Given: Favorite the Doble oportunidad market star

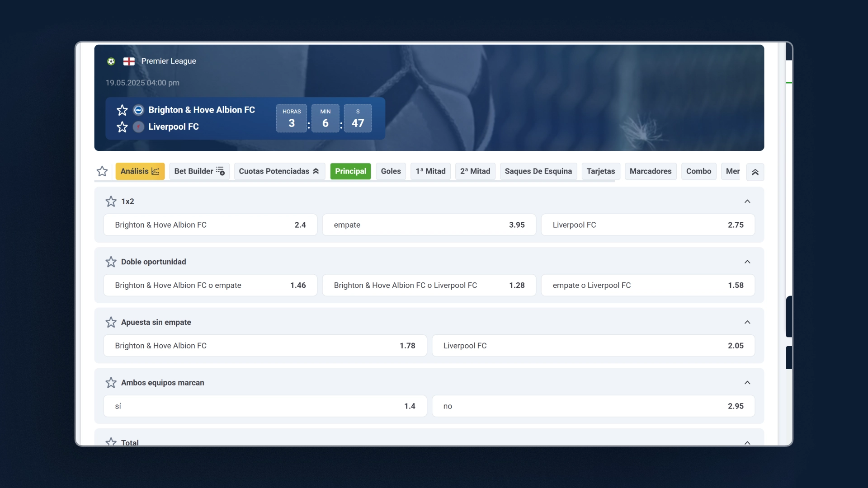Looking at the screenshot, I should click(x=111, y=262).
